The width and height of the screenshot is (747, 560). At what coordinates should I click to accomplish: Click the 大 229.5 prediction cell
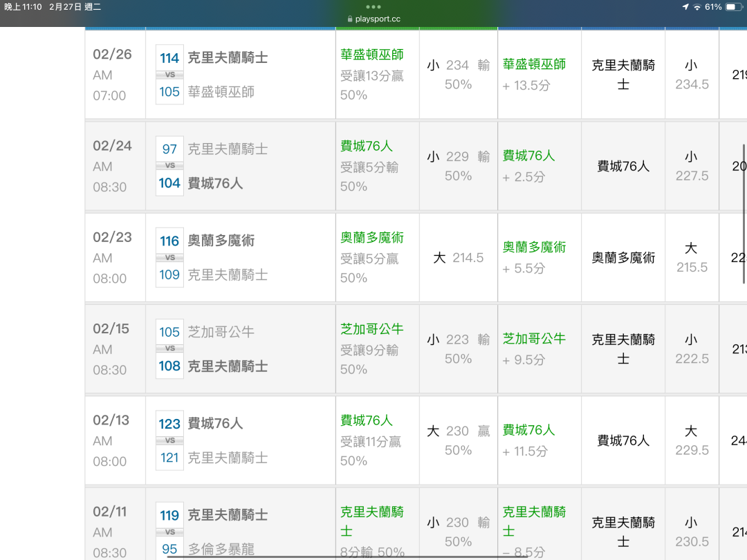692,440
